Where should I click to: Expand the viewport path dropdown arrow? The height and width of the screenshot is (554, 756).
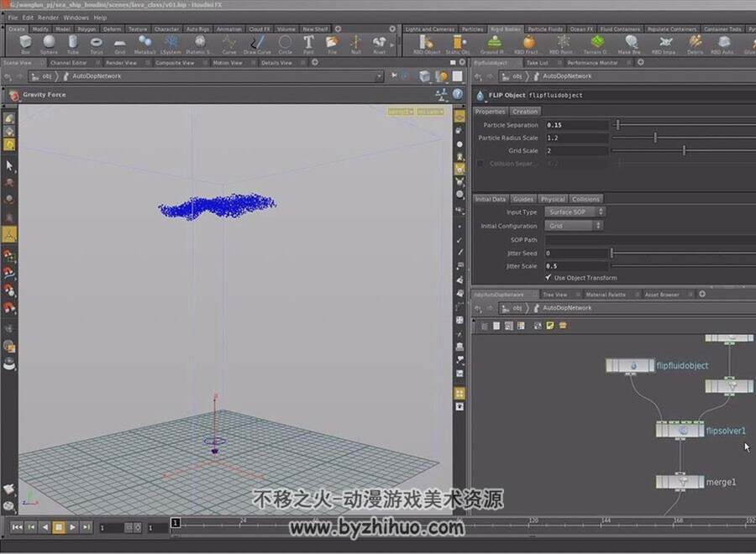pos(379,76)
